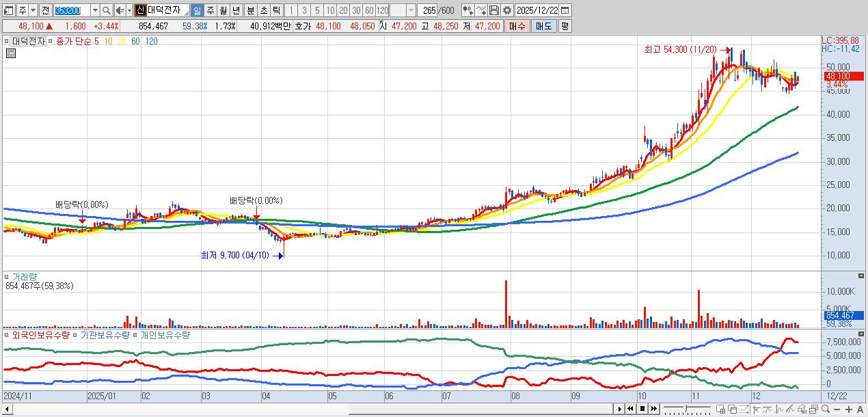868x417 pixels.
Task: Select the 1 interval button
Action: 290,10
